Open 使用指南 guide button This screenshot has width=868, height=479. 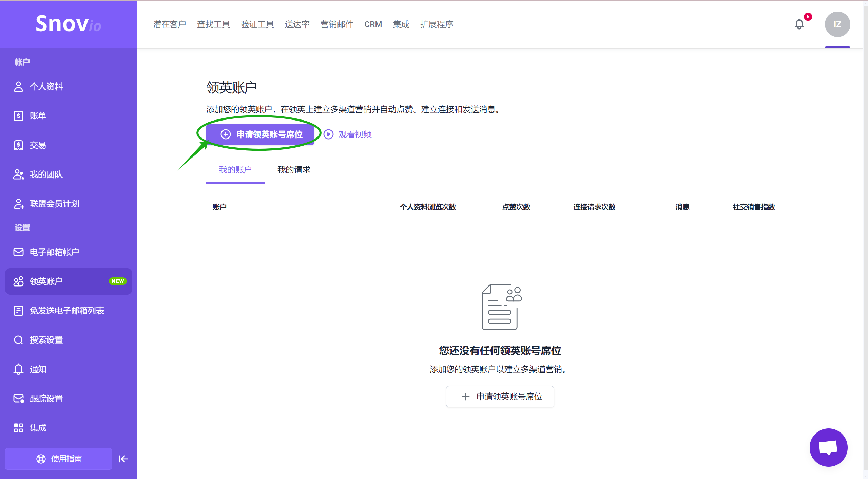tap(58, 459)
